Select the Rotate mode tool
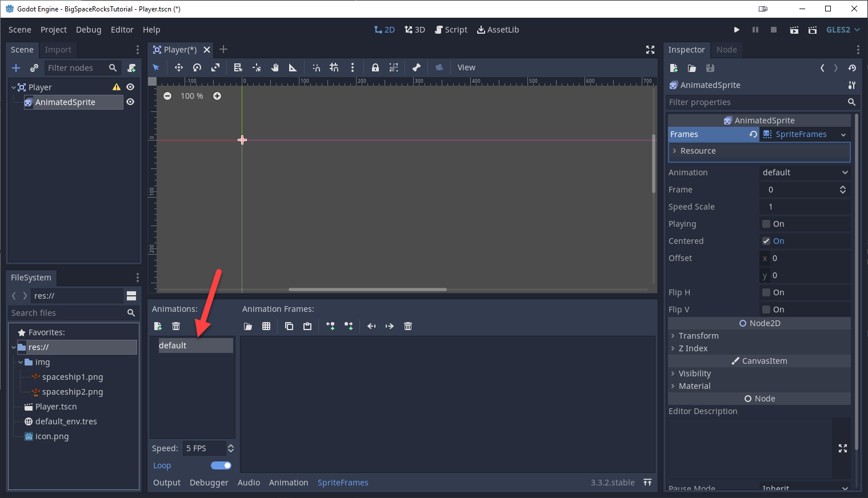The height and width of the screenshot is (498, 868). coord(197,67)
